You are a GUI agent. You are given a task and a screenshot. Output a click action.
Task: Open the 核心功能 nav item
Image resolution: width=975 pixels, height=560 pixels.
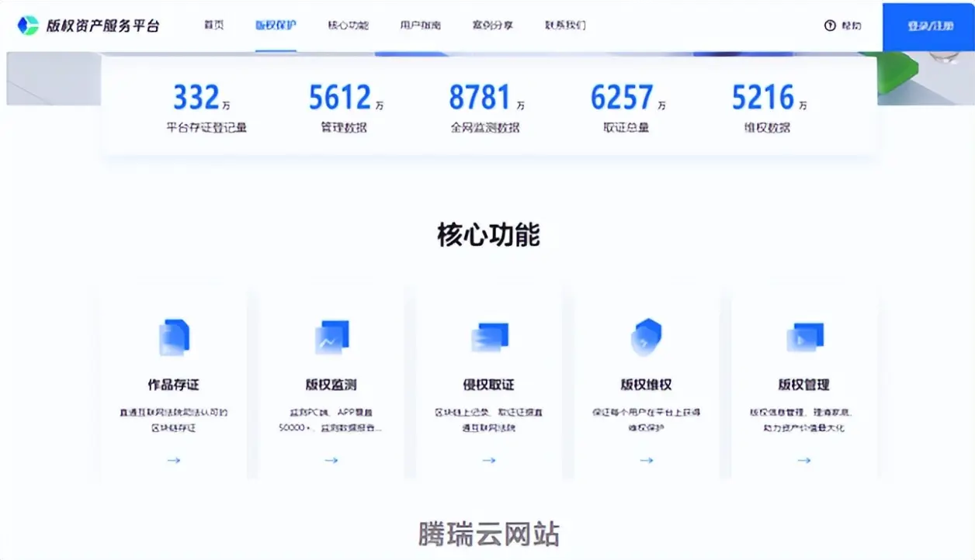[x=348, y=25]
